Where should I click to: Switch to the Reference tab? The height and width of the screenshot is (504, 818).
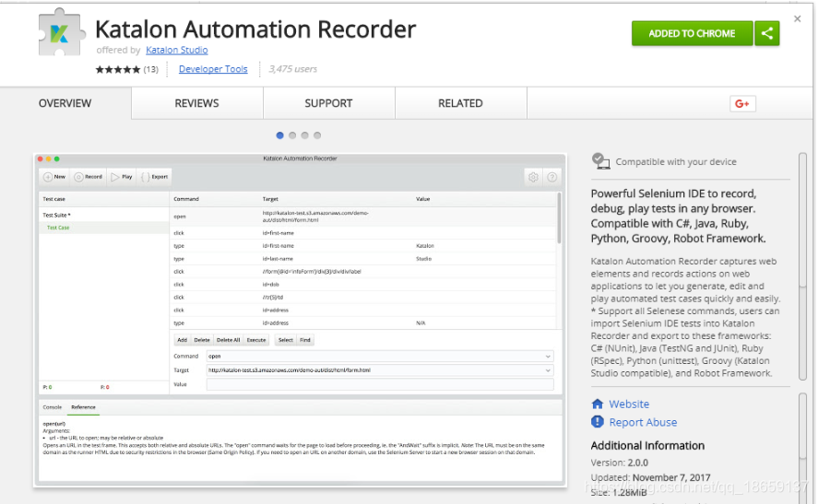(84, 407)
